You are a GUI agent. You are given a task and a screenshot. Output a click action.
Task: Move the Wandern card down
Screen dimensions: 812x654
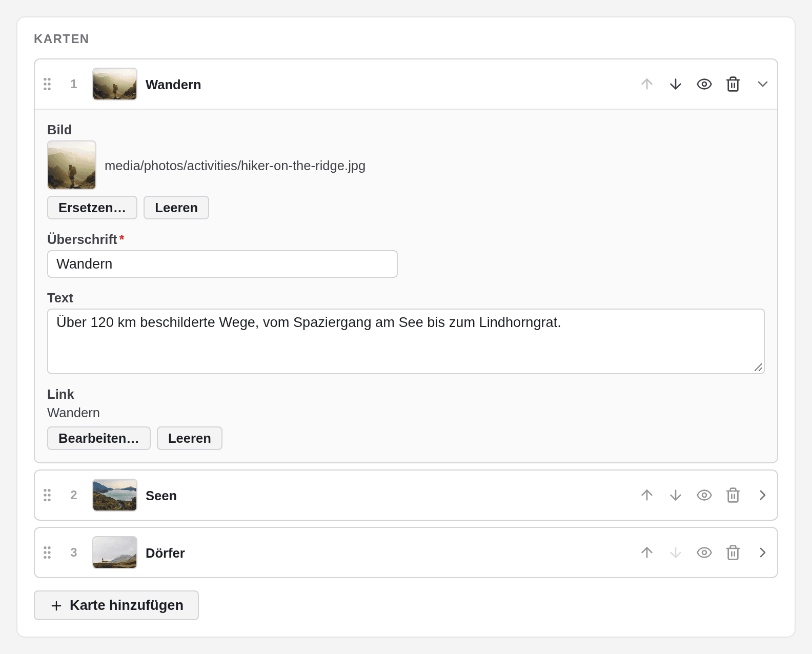click(676, 84)
